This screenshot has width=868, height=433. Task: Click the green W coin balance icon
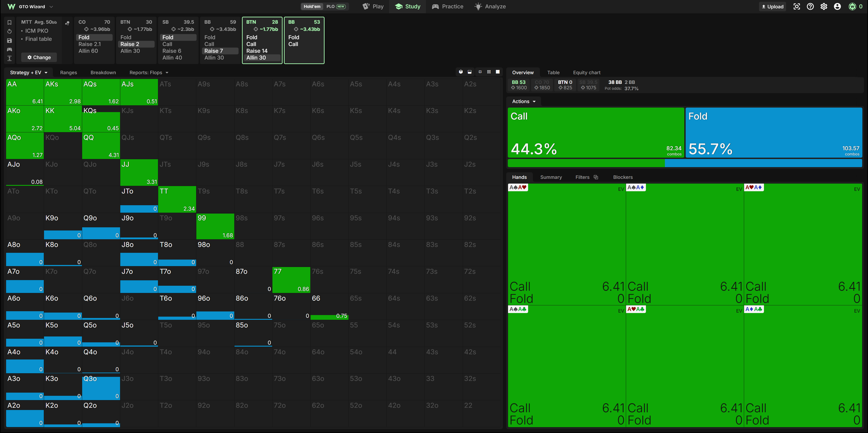point(852,6)
